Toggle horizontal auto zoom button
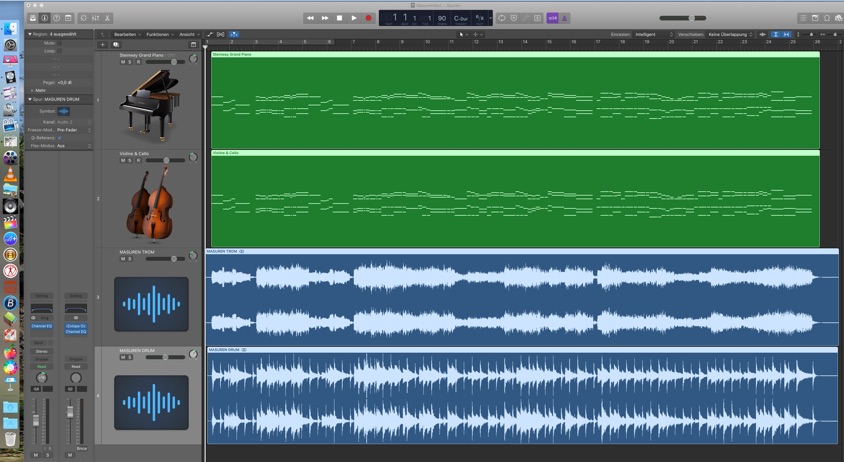 [x=786, y=34]
